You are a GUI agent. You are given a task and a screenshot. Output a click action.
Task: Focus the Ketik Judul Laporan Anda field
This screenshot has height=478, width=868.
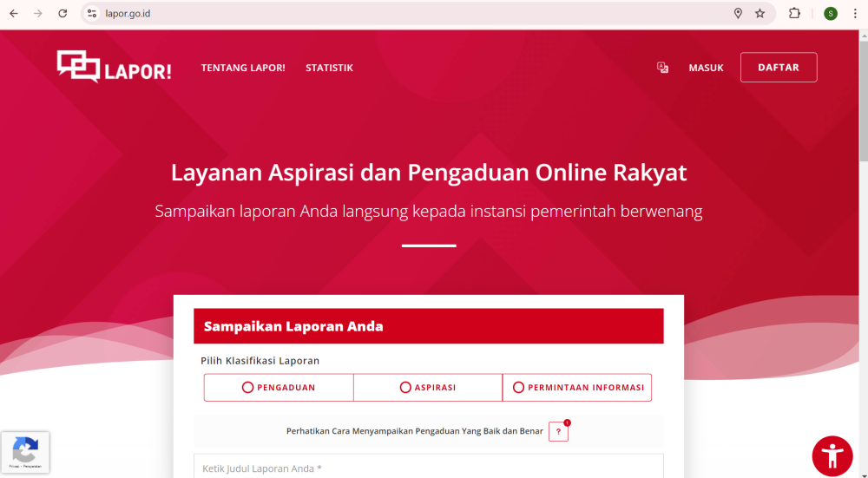[x=429, y=467]
